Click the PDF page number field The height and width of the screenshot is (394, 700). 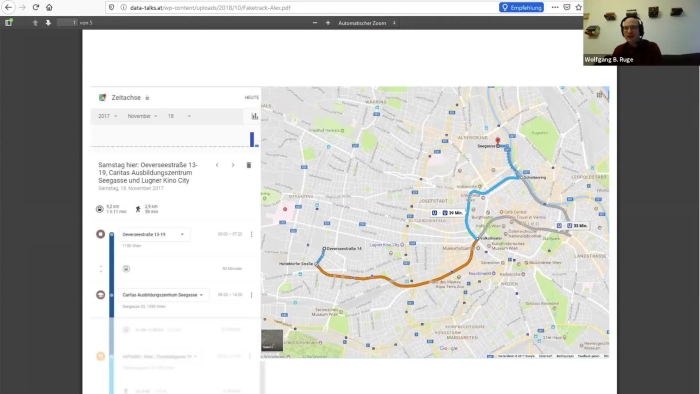pyautogui.click(x=67, y=23)
